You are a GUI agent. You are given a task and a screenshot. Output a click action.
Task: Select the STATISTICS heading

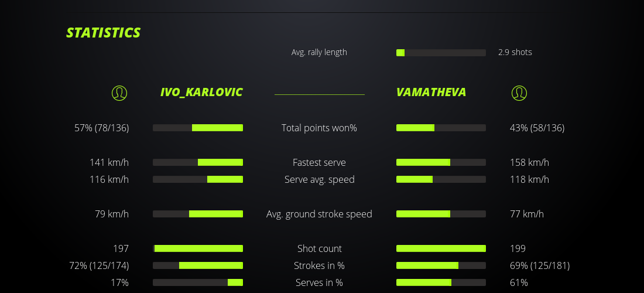[x=104, y=33]
